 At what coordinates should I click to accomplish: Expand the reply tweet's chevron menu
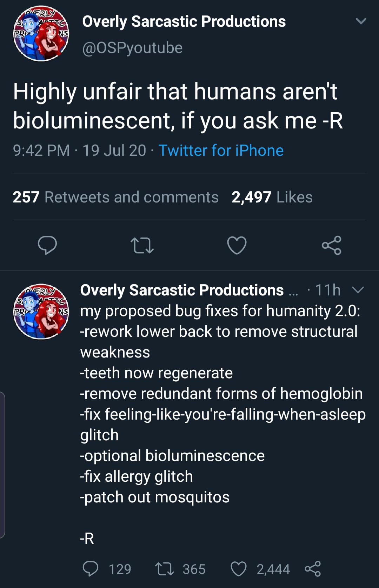coord(358,290)
